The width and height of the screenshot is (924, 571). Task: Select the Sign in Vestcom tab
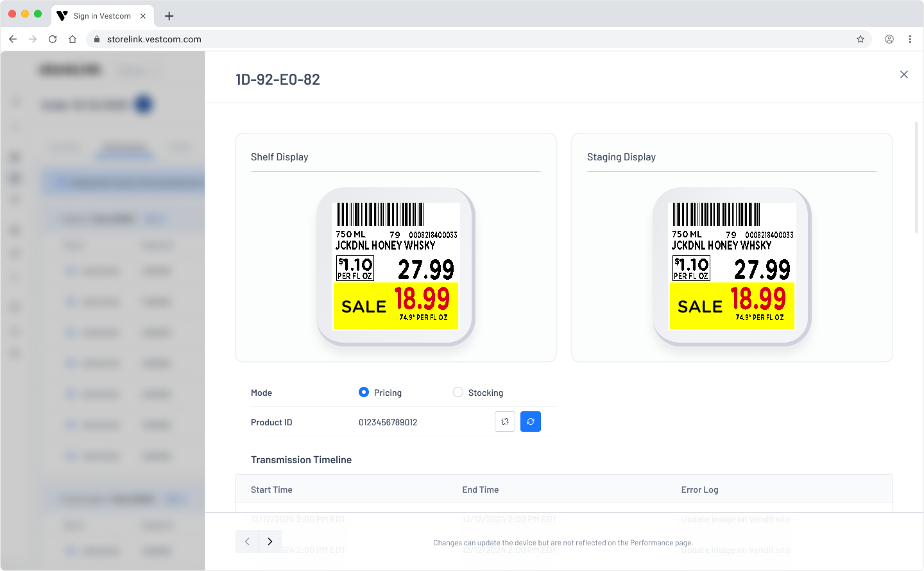(x=102, y=16)
